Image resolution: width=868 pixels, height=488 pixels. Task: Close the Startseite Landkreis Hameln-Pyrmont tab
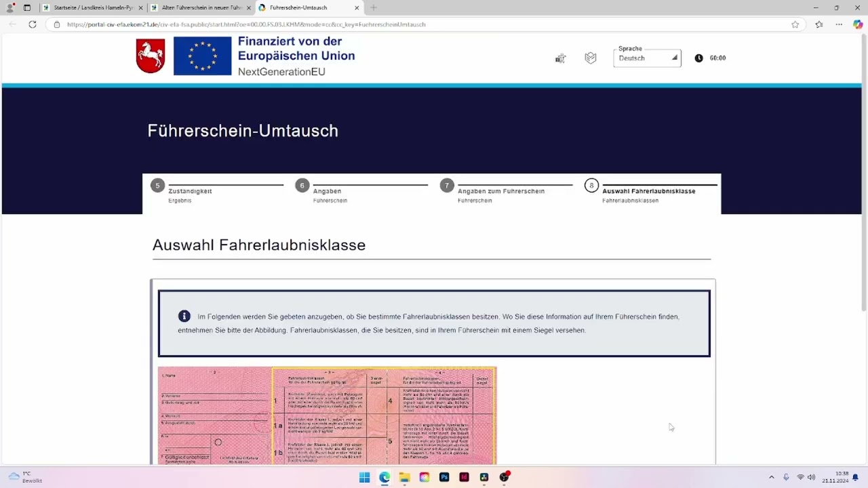pyautogui.click(x=140, y=7)
